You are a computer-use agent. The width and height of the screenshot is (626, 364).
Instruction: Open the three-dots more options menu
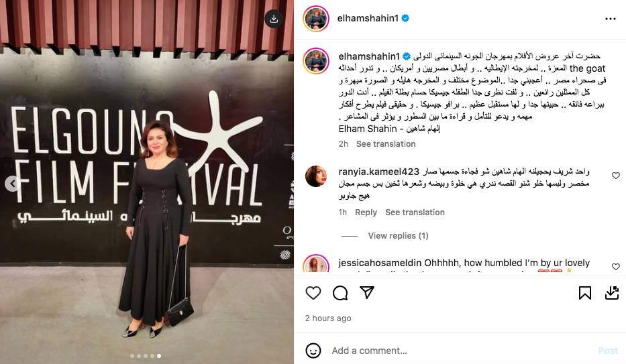611,19
